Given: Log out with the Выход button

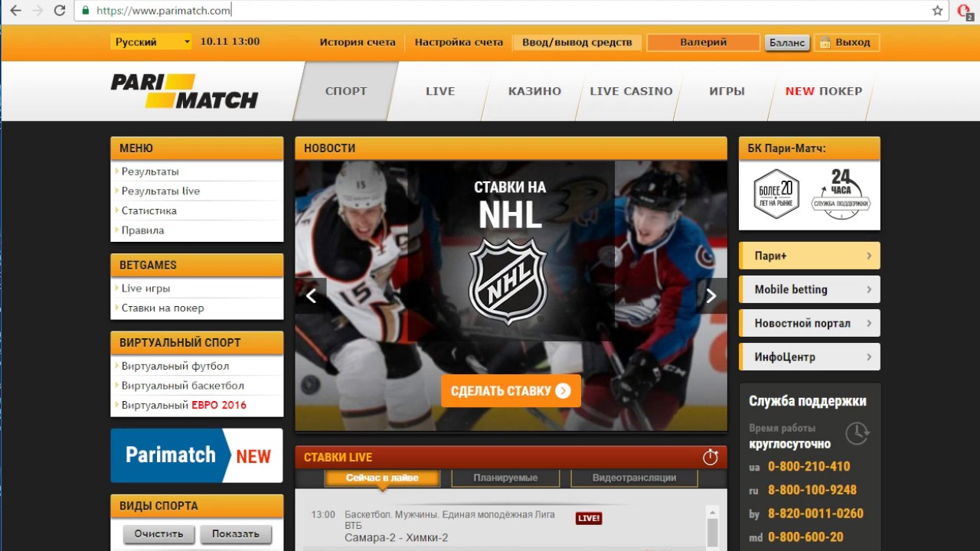Looking at the screenshot, I should click(x=847, y=42).
